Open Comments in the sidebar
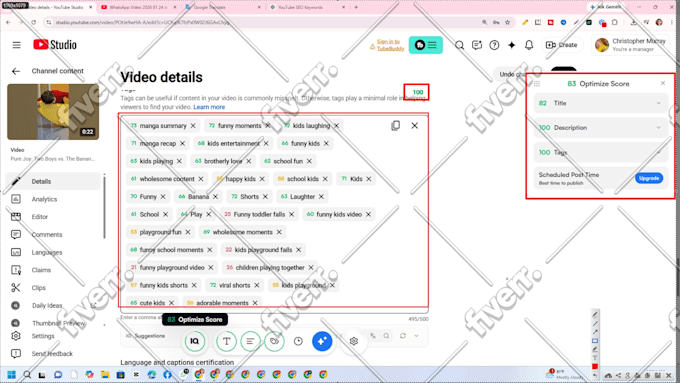The image size is (680, 383). tap(54, 235)
